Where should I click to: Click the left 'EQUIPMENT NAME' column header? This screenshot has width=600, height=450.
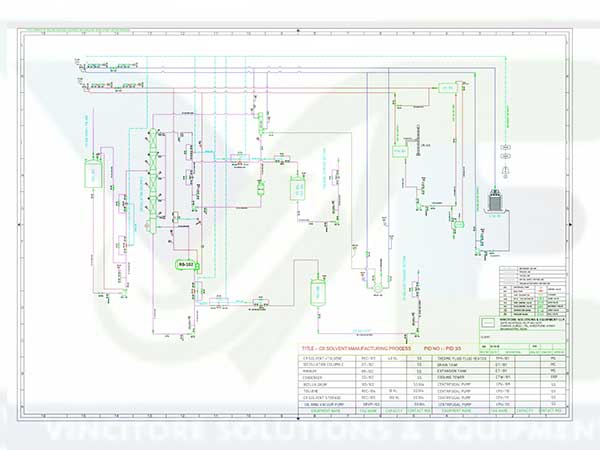coord(327,411)
